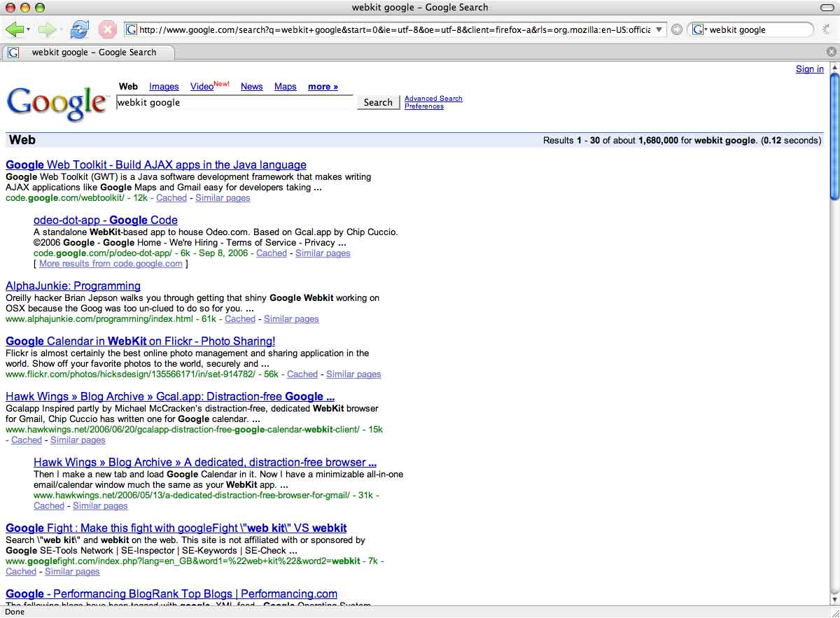Switch to Video search
This screenshot has width=840, height=618.
[202, 87]
